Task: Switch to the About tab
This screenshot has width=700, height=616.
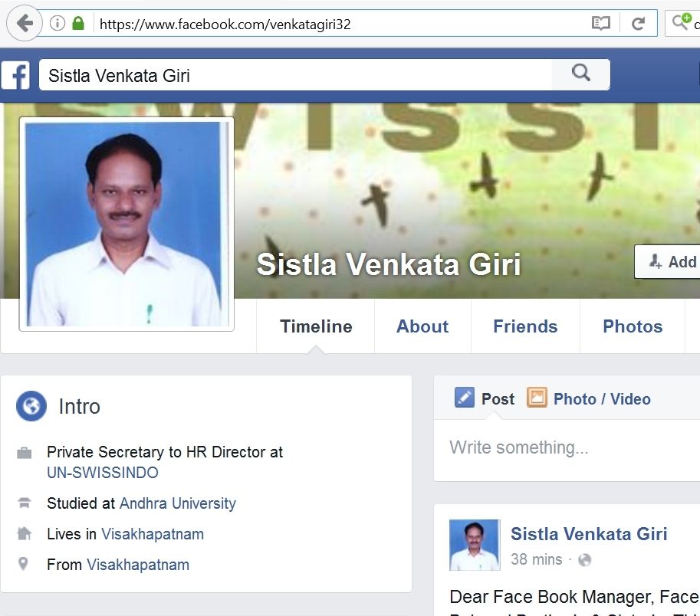Action: point(422,326)
